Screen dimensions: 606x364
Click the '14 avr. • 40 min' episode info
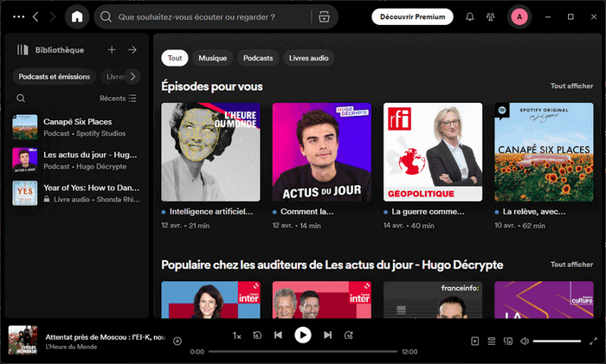pos(409,226)
